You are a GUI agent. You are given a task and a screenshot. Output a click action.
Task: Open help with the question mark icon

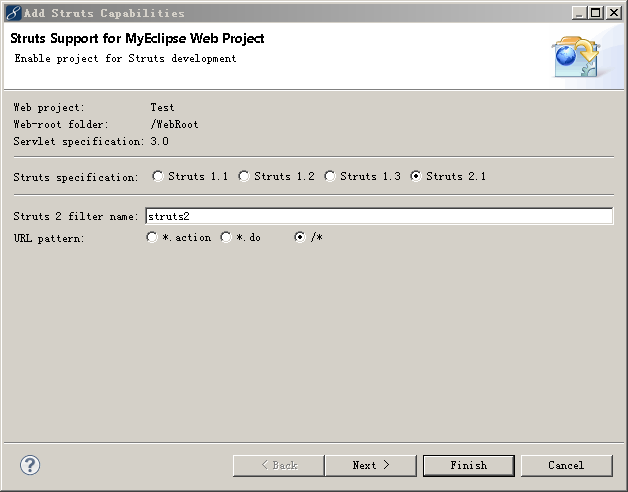[30, 465]
